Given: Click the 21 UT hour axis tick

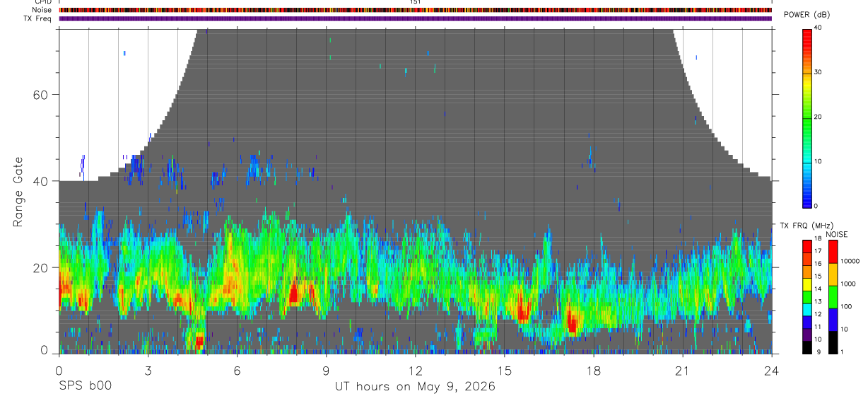Looking at the screenshot, I should pos(683,371).
